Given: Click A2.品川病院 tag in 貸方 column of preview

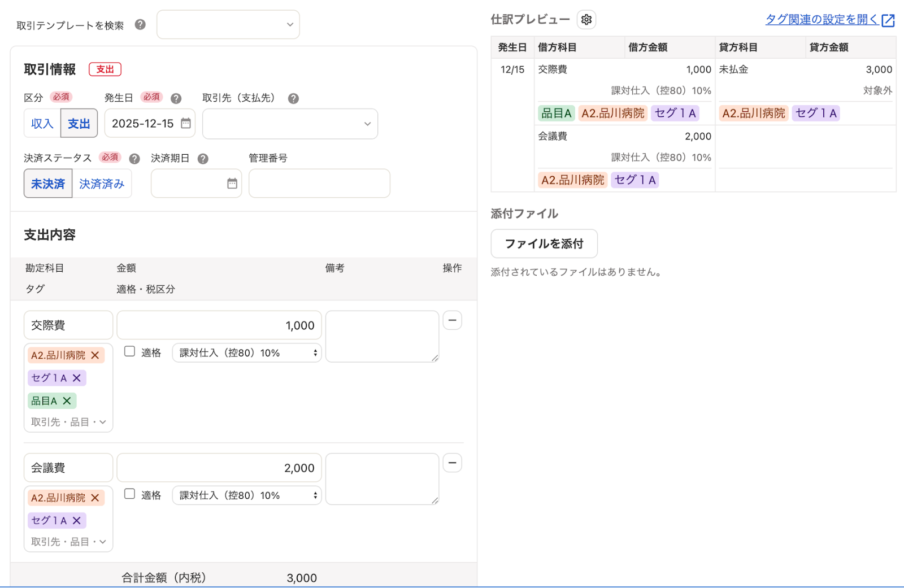Looking at the screenshot, I should coord(754,113).
